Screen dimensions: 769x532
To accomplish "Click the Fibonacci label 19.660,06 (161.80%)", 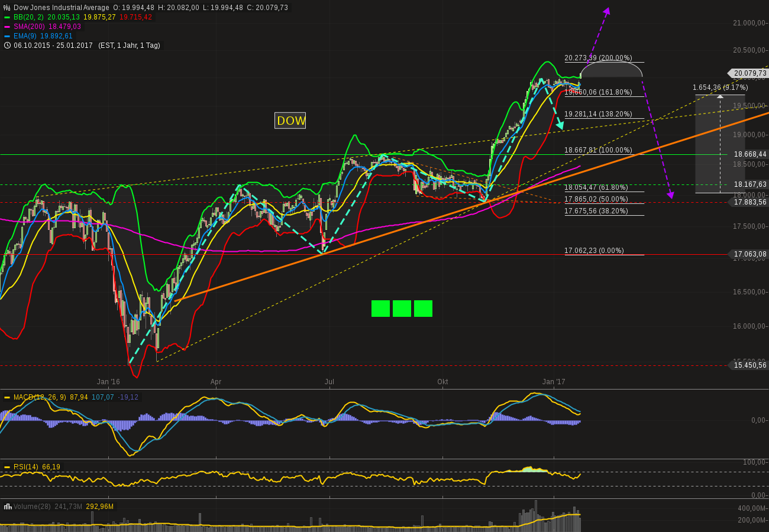I will 598,92.
